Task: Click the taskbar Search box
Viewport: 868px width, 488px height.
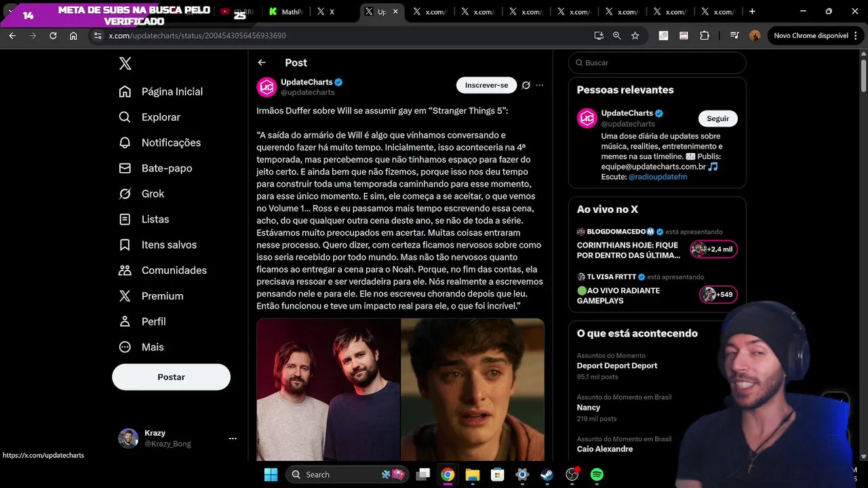Action: pyautogui.click(x=346, y=474)
